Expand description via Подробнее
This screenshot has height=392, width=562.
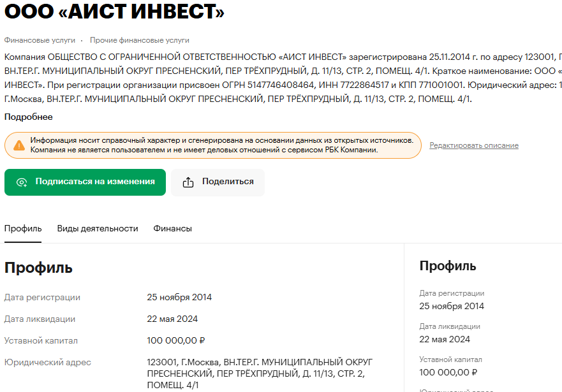pos(28,117)
